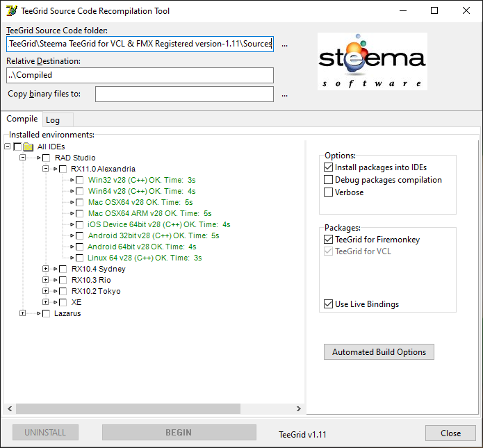Uncheck Install packages into IDEs

click(328, 167)
